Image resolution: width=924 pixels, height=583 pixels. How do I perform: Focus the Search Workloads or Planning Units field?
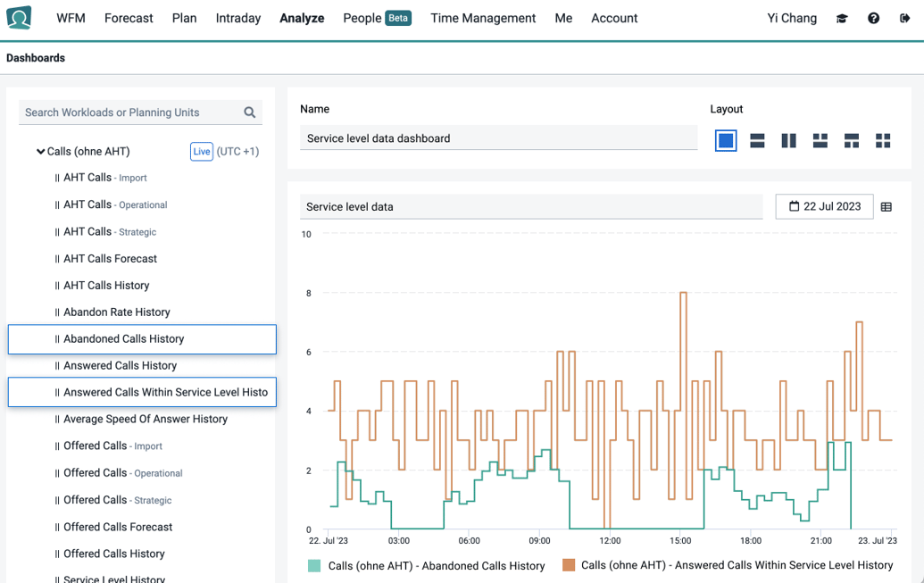(x=140, y=112)
